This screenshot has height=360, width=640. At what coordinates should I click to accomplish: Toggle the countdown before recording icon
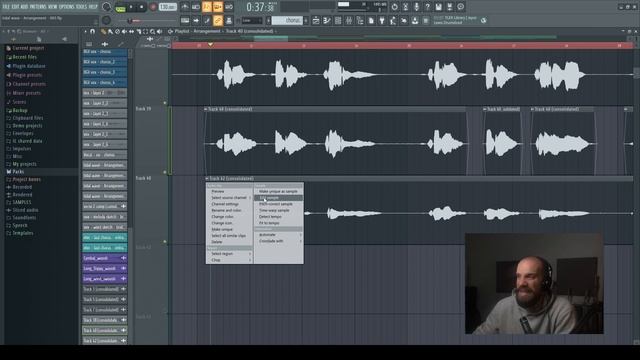(x=207, y=7)
